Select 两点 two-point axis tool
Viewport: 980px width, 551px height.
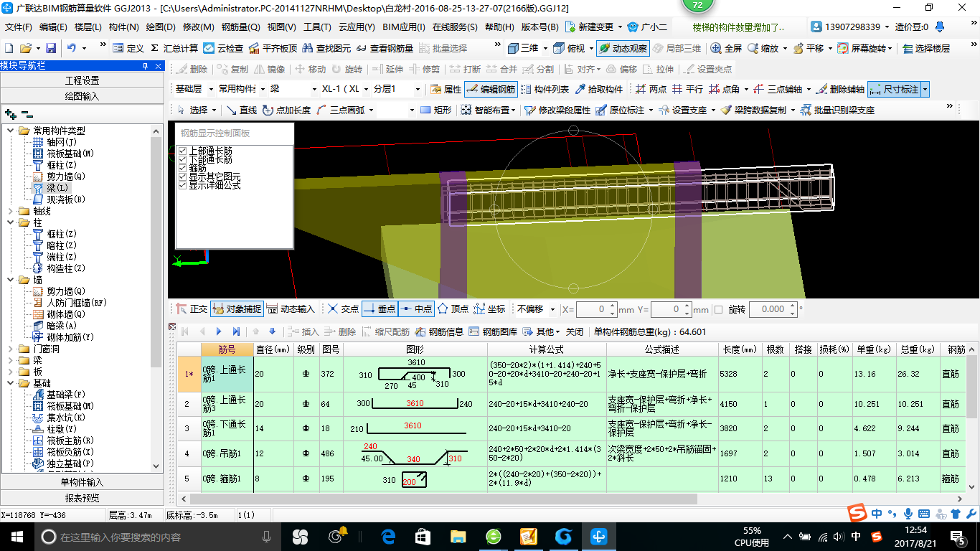(651, 90)
